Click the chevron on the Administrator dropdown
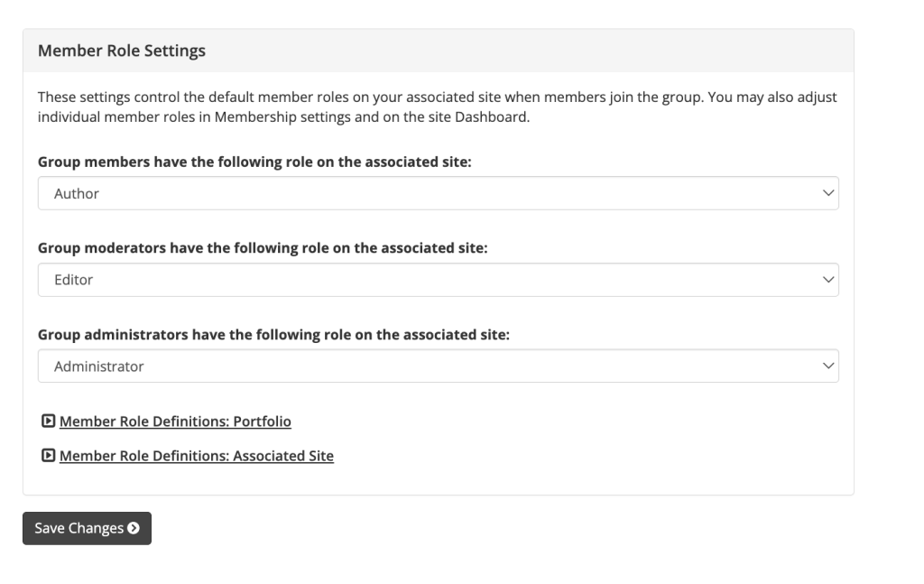The image size is (924, 584). point(828,366)
